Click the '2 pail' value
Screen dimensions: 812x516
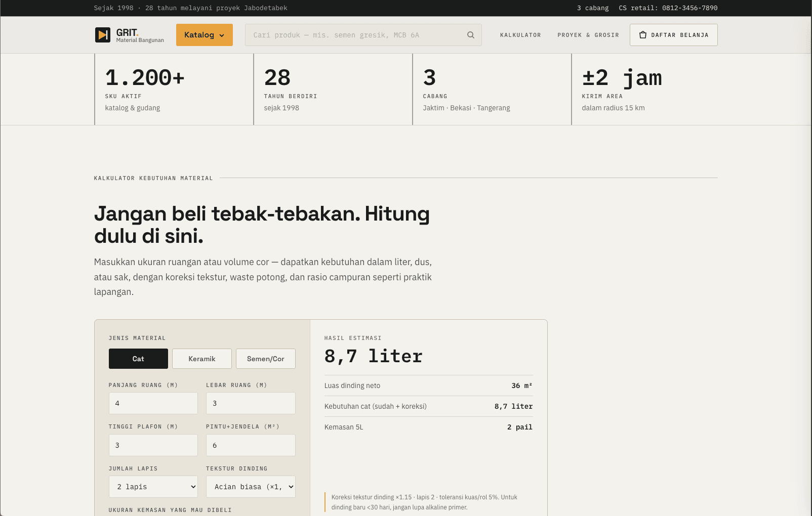[520, 427]
